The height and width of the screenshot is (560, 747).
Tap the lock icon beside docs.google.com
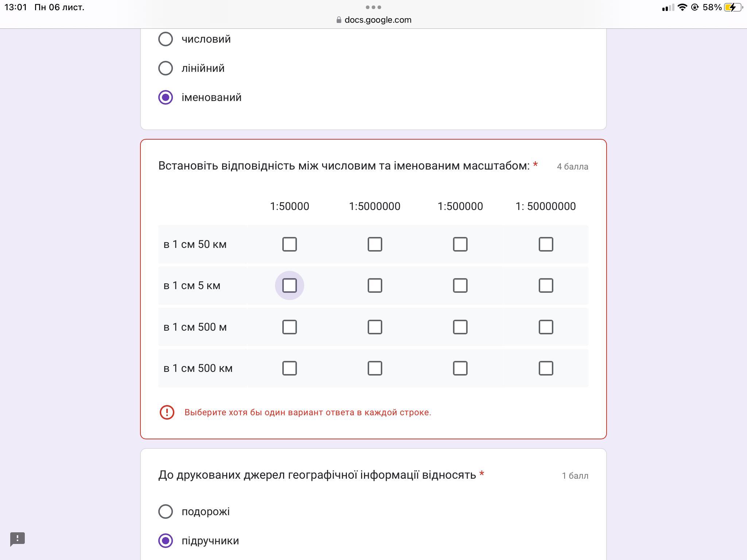[x=339, y=20]
